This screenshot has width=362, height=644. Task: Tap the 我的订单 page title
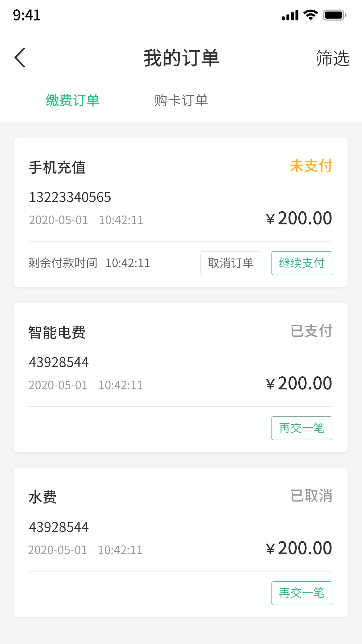tap(181, 58)
